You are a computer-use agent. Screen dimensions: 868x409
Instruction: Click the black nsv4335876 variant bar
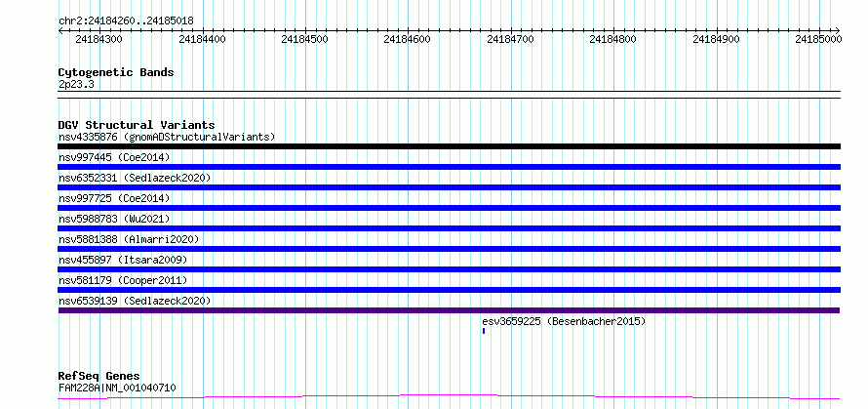(449, 146)
